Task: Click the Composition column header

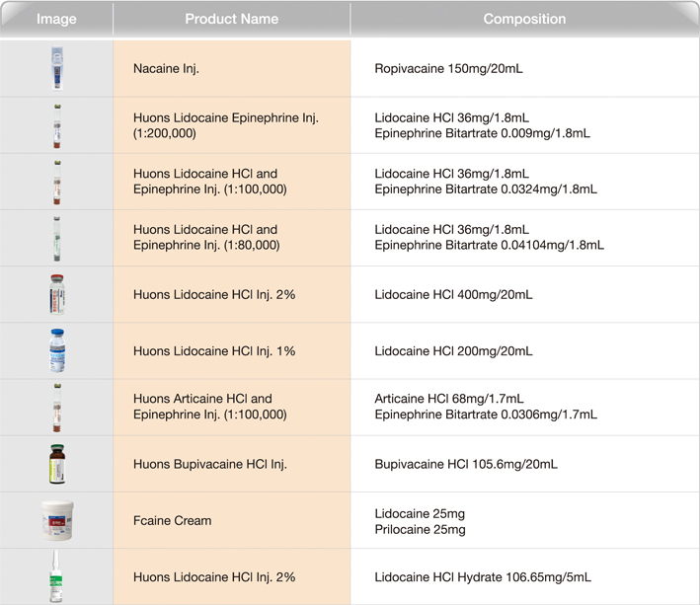Action: [x=524, y=19]
